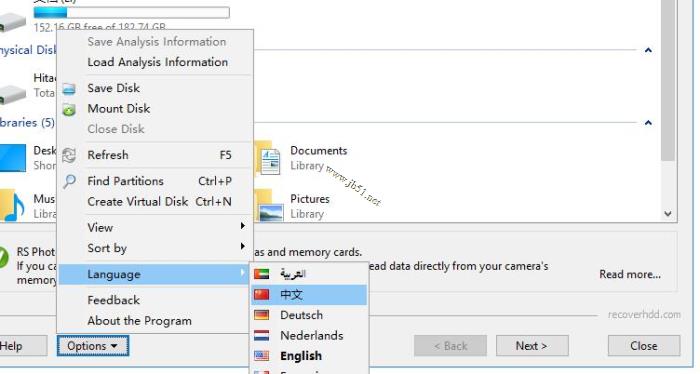Click the Refresh arrows icon
The height and width of the screenshot is (374, 700).
point(69,155)
